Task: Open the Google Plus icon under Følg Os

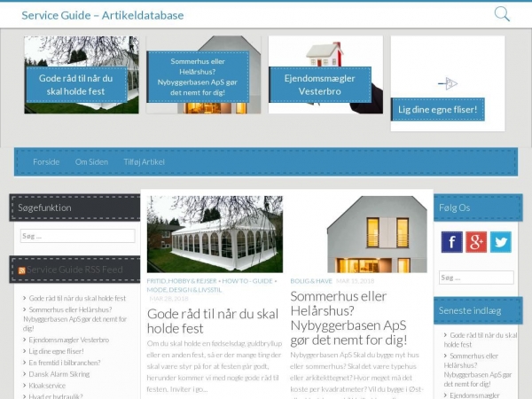Action: coord(476,242)
